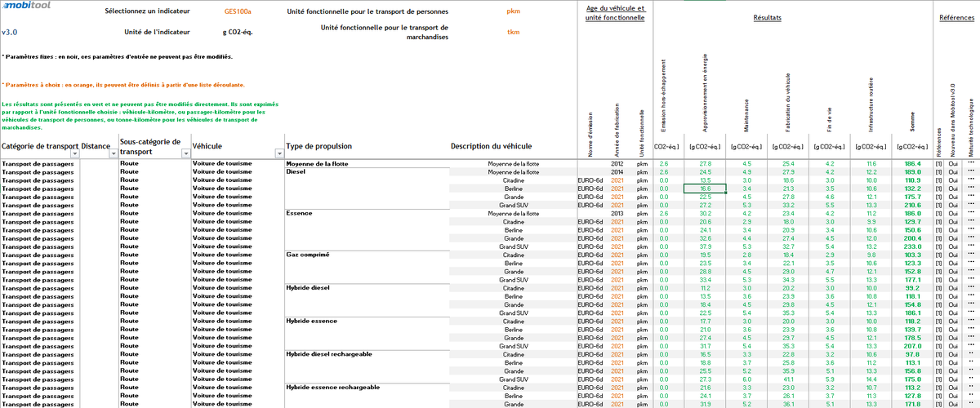Viewport: 980px width, 408px height.
Task: Select the Hybride essence propulsion cell
Action: pos(310,321)
